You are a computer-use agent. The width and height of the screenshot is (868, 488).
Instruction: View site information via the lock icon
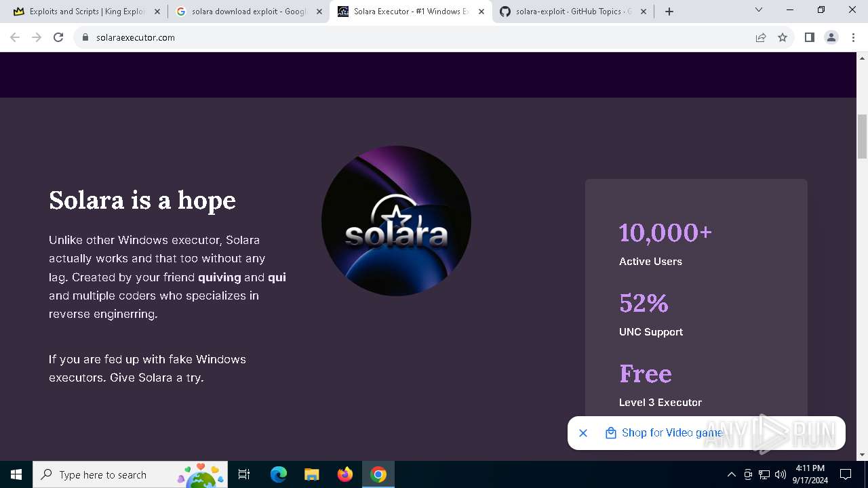point(85,37)
